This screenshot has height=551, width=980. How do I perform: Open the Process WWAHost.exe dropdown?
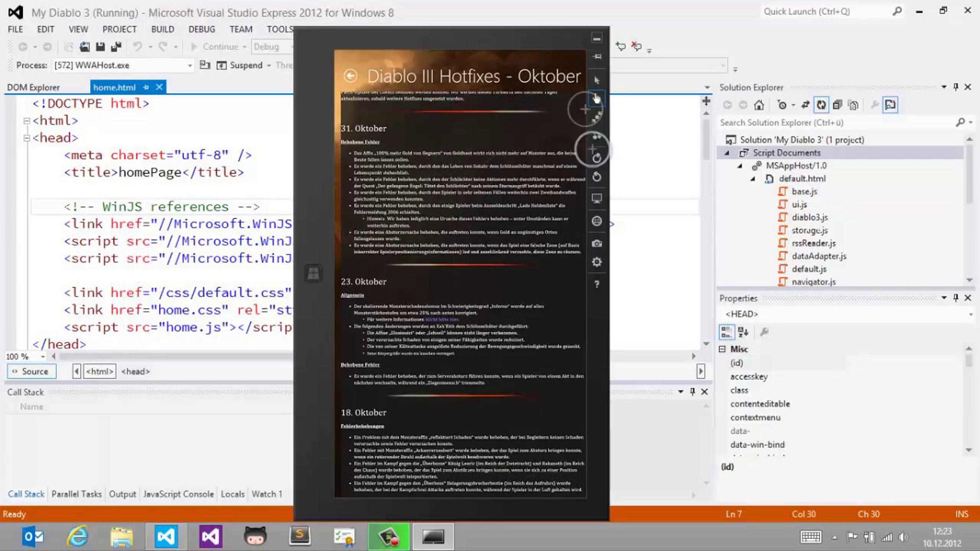(x=189, y=65)
